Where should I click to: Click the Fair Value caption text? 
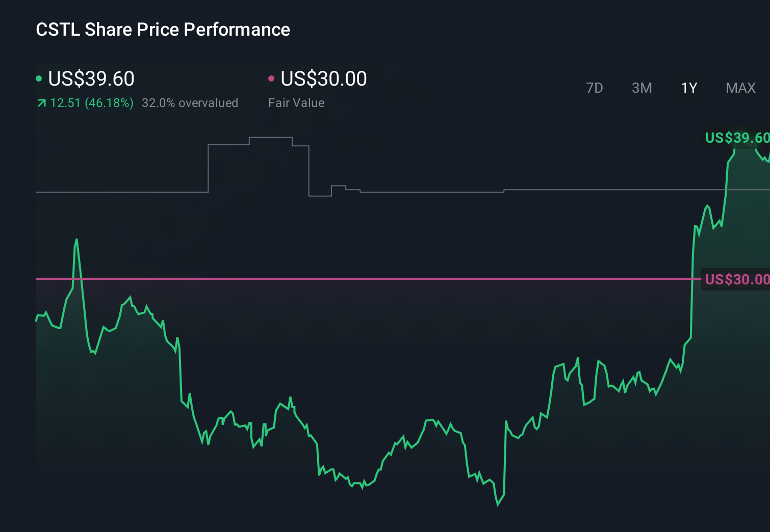(296, 103)
